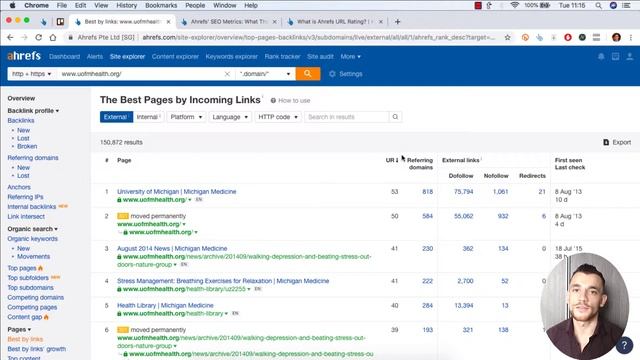This screenshot has width=640, height=360.
Task: Open the Dashboard nav item
Action: click(64, 57)
